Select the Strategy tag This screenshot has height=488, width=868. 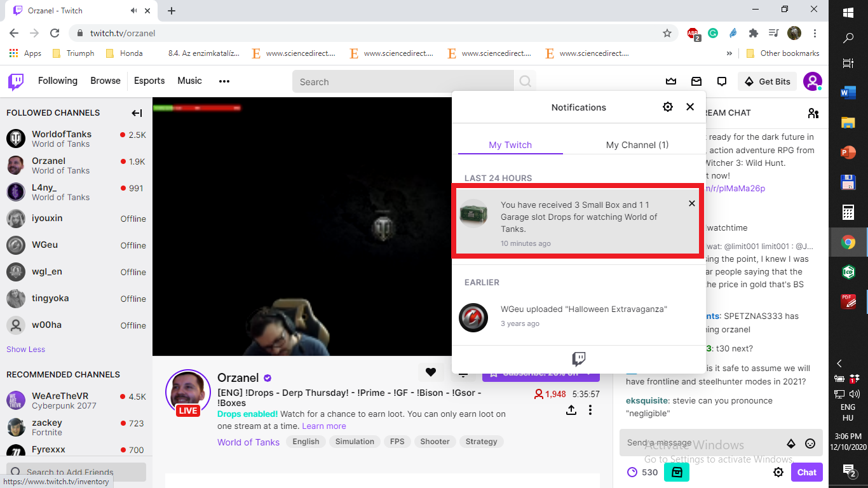pyautogui.click(x=481, y=442)
